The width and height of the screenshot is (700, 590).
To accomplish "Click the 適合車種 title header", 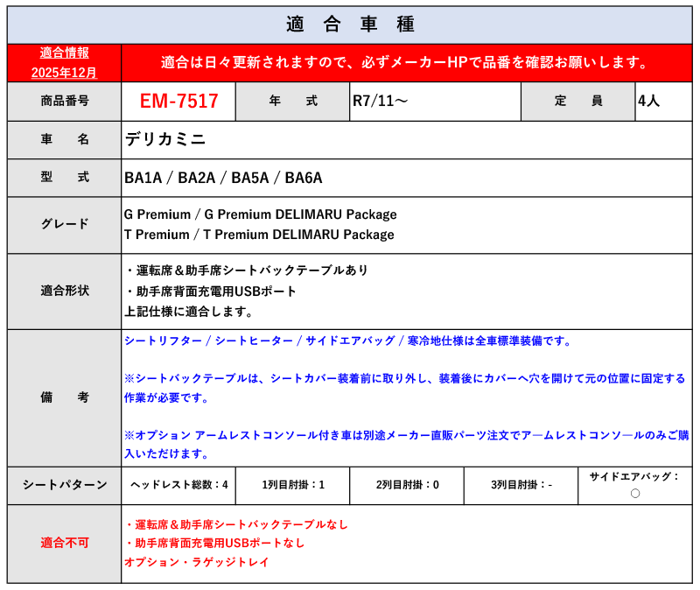I will (x=350, y=25).
